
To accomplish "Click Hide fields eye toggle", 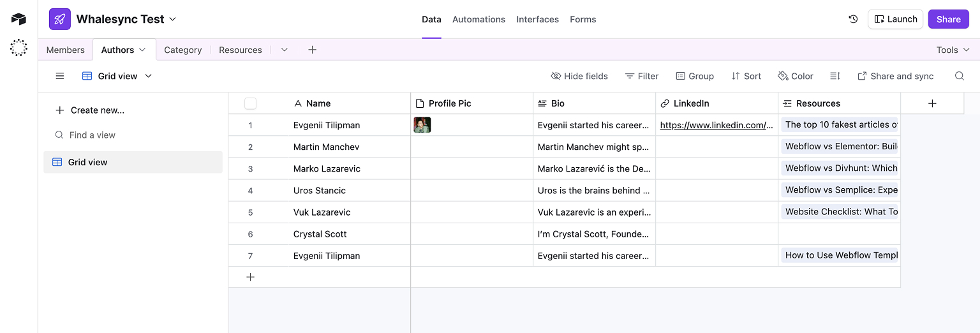I will pyautogui.click(x=579, y=76).
